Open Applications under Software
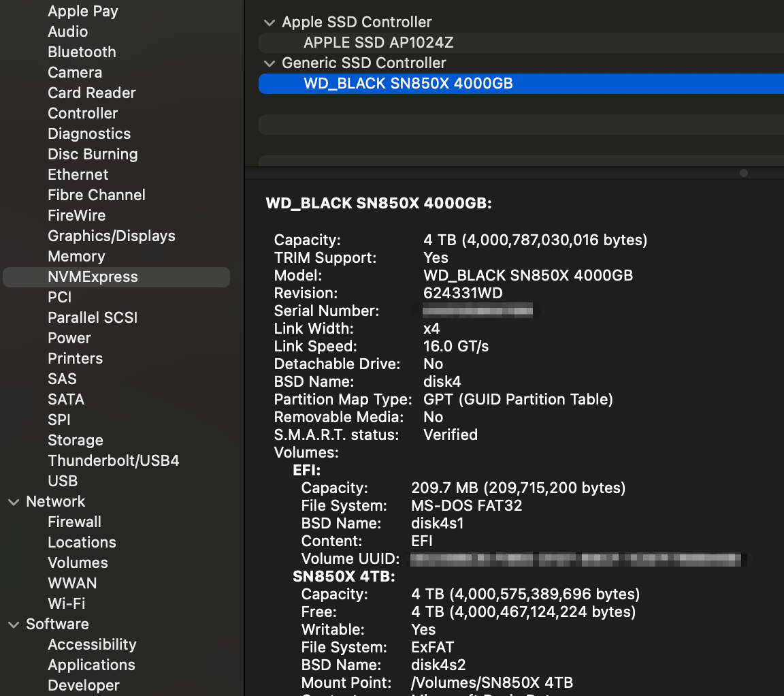 tap(91, 665)
